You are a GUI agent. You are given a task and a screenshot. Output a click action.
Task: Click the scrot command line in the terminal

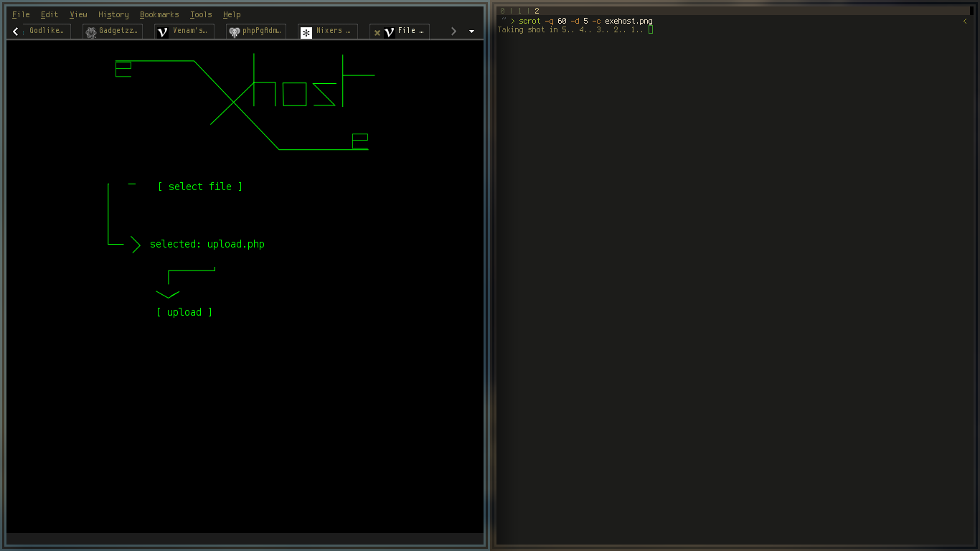585,21
